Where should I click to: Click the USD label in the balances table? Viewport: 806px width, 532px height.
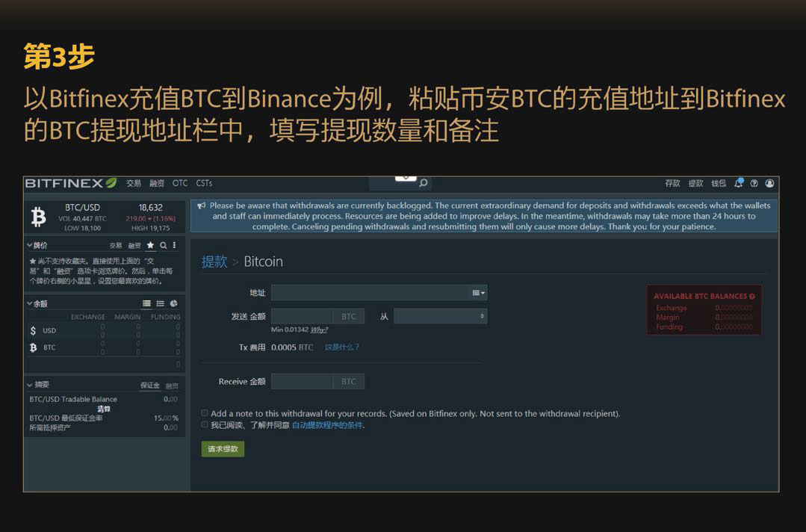(x=49, y=330)
